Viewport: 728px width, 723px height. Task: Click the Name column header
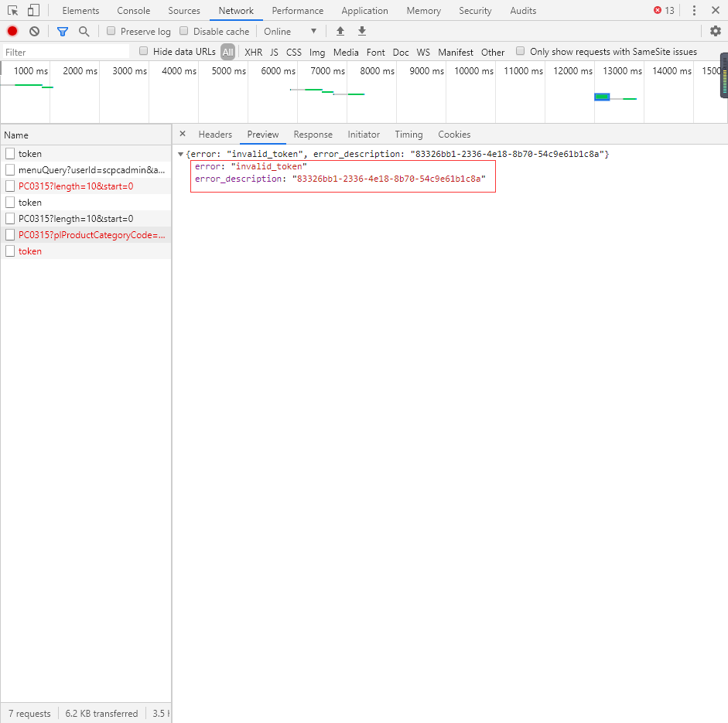click(86, 135)
